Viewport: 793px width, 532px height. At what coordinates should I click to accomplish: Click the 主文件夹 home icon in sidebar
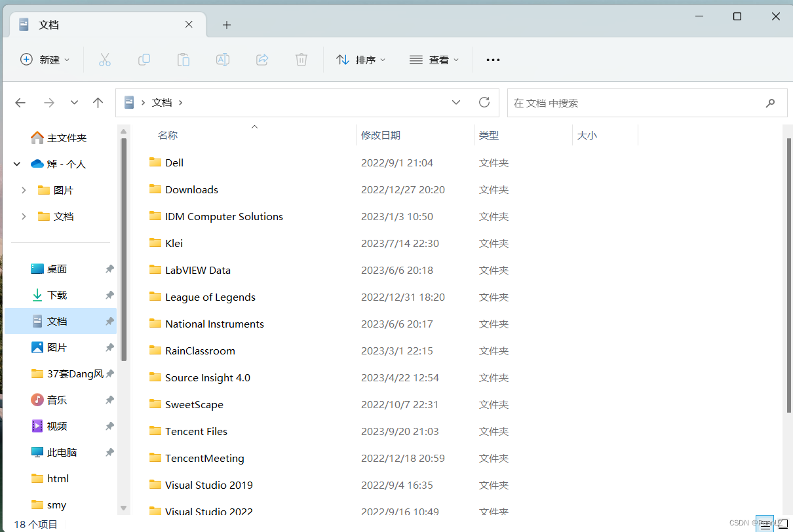coord(37,138)
